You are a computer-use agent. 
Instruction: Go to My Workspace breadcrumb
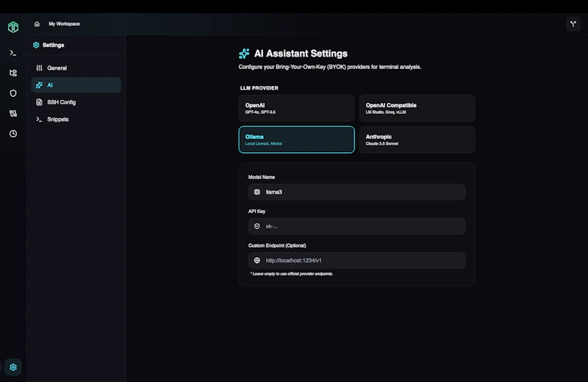pyautogui.click(x=64, y=24)
